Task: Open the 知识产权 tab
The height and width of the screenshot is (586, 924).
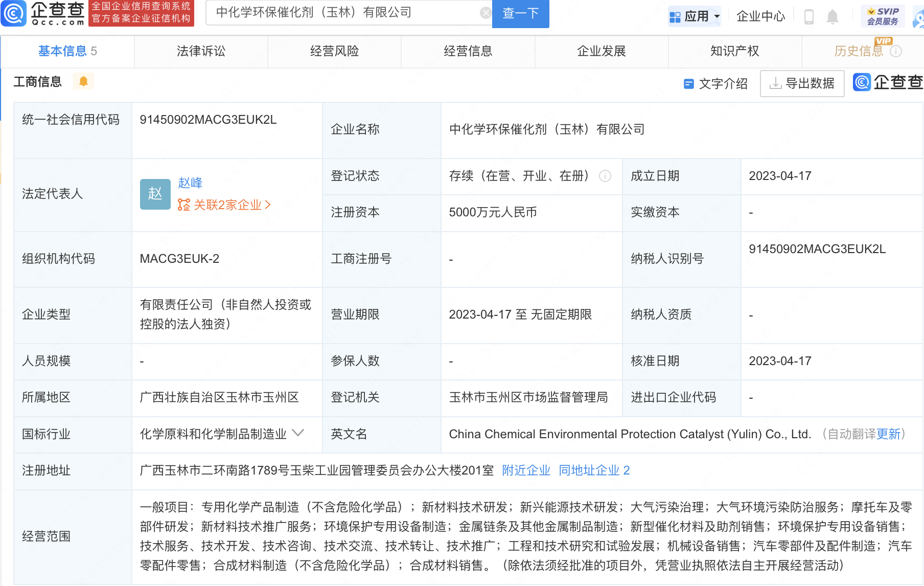Action: coord(735,51)
